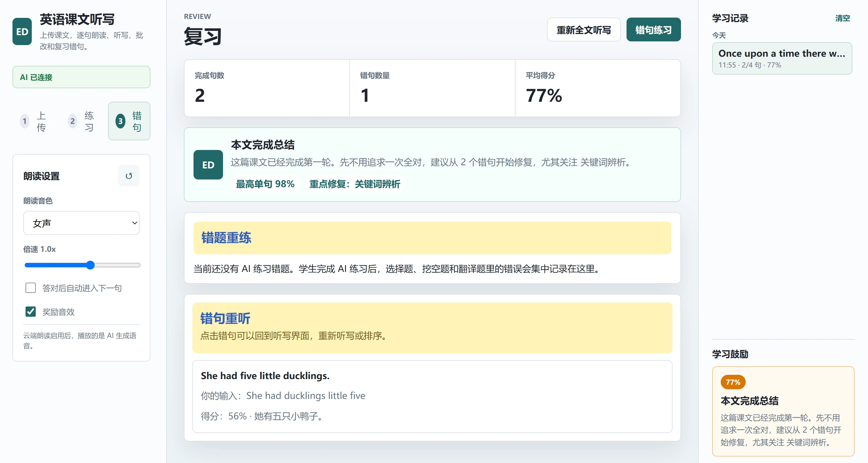Click the 重点修复：关键词辨析 tag
The height and width of the screenshot is (463, 868).
click(x=355, y=184)
